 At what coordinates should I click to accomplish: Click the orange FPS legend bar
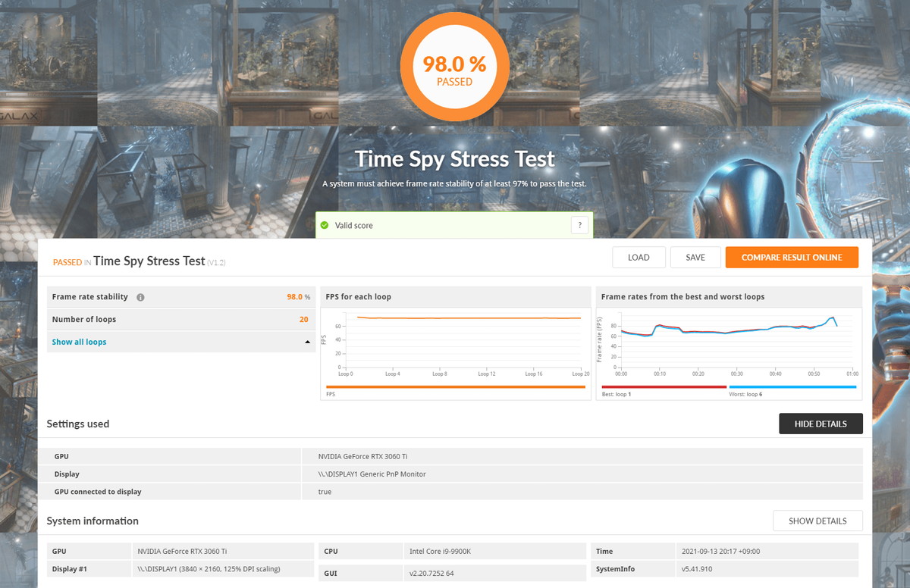(x=456, y=387)
